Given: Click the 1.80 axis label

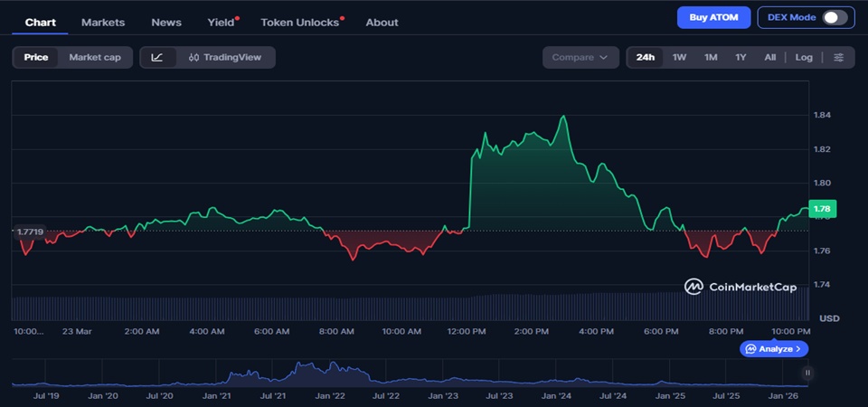Looking at the screenshot, I should tap(822, 184).
